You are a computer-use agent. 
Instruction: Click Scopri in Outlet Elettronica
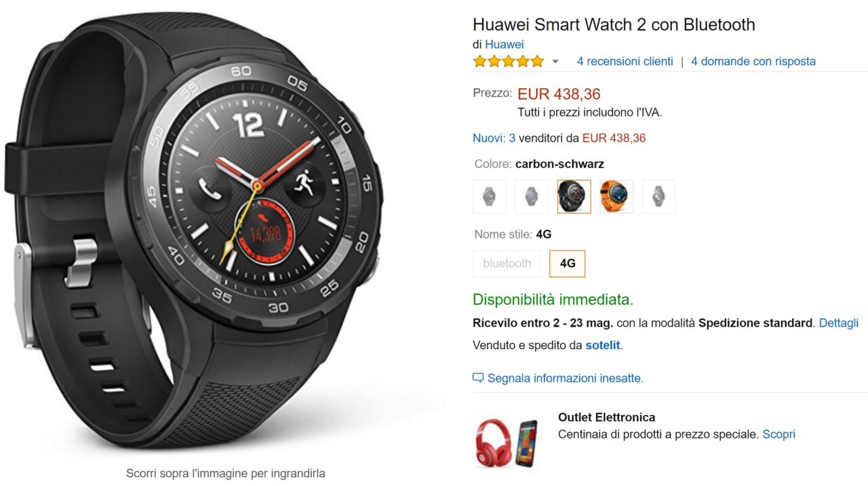pos(778,434)
